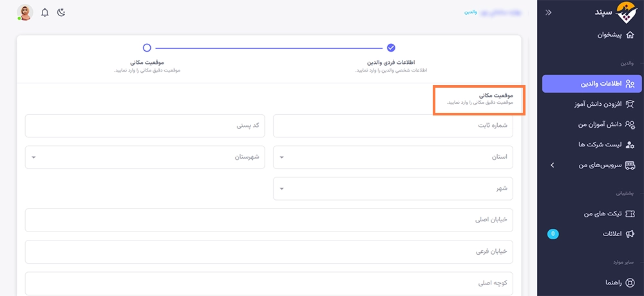The width and height of the screenshot is (644, 296).
Task: Click the دانش آموزان من people icon
Action: (630, 124)
